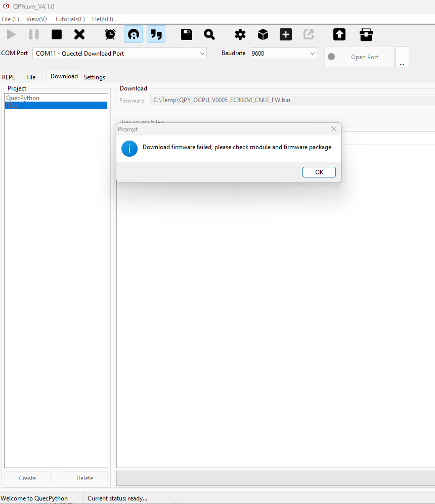This screenshot has width=435, height=504.
Task: Open the toolbox icon
Action: [366, 34]
